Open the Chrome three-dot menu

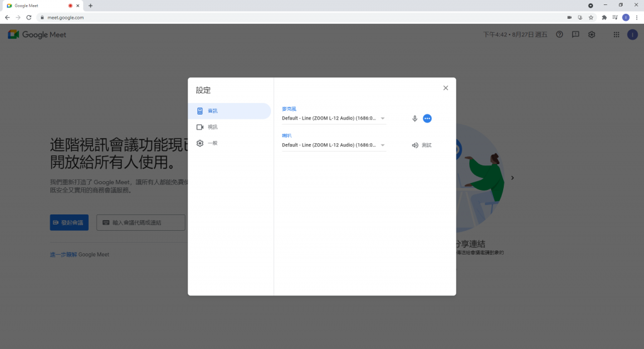click(636, 18)
